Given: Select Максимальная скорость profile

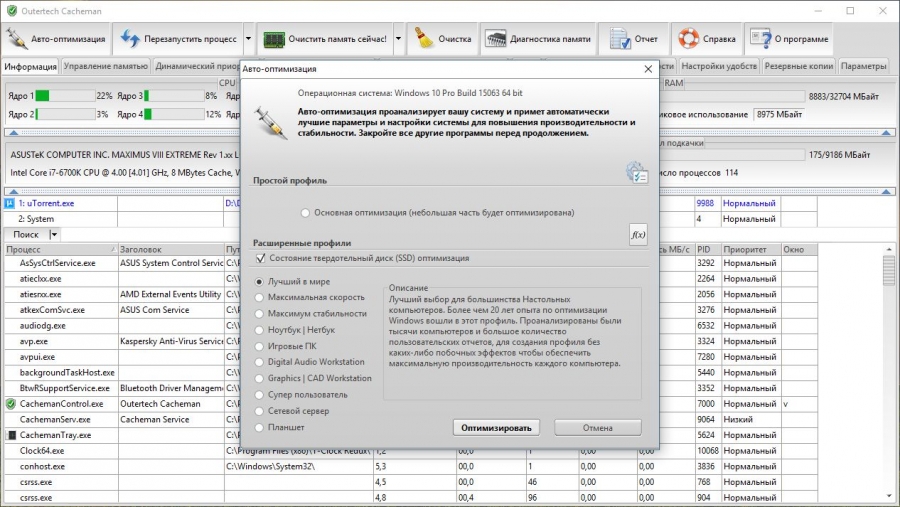Looking at the screenshot, I should 259,298.
